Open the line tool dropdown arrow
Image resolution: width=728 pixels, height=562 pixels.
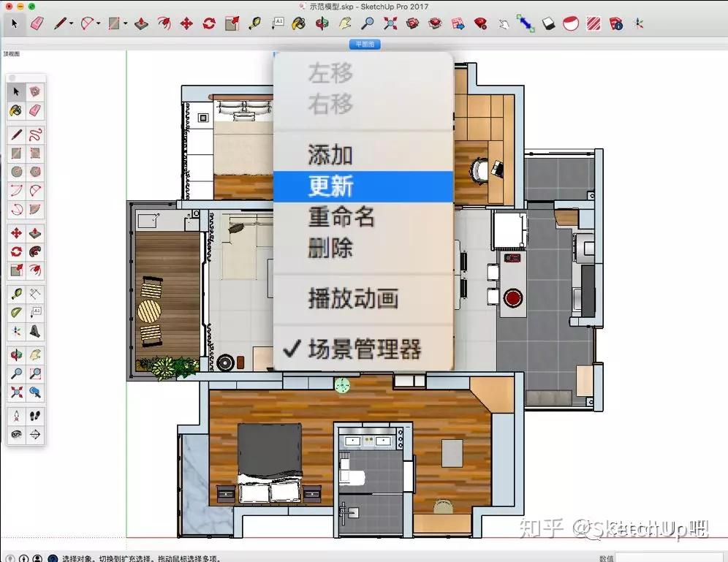71,23
